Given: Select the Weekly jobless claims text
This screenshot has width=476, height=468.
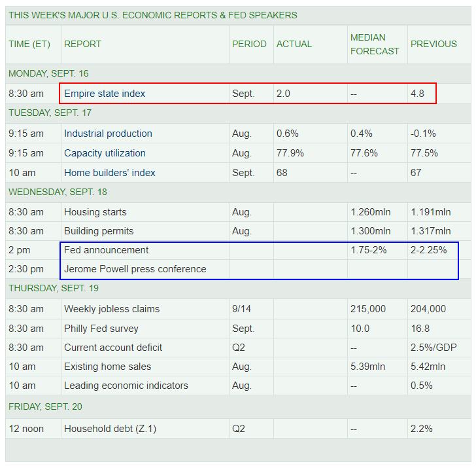Looking at the screenshot, I should [x=112, y=309].
